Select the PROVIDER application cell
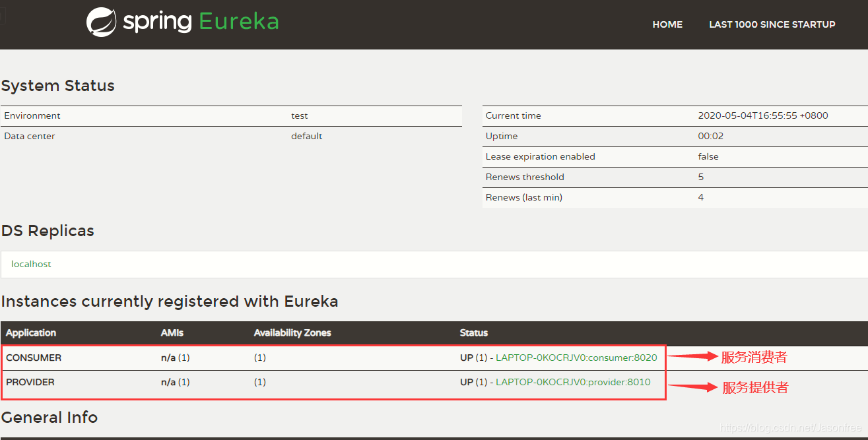Screen dimensions: 868x440 point(30,382)
